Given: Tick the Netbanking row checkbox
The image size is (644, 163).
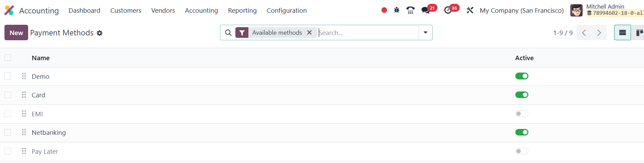Looking at the screenshot, I should pos(8,132).
